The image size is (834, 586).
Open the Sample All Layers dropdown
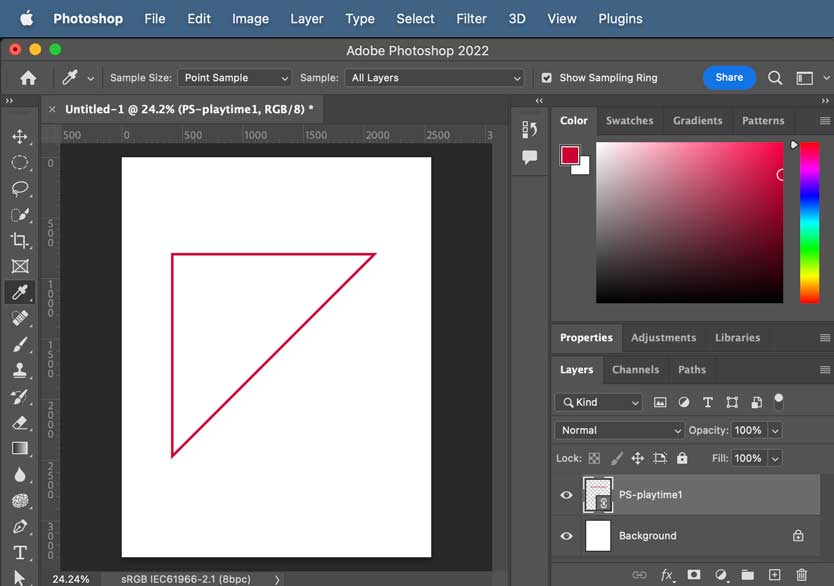click(435, 78)
